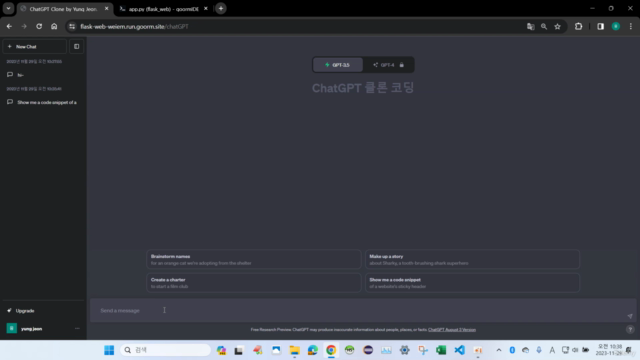Follow the ChatGPT August 3 Version link

pyautogui.click(x=451, y=330)
